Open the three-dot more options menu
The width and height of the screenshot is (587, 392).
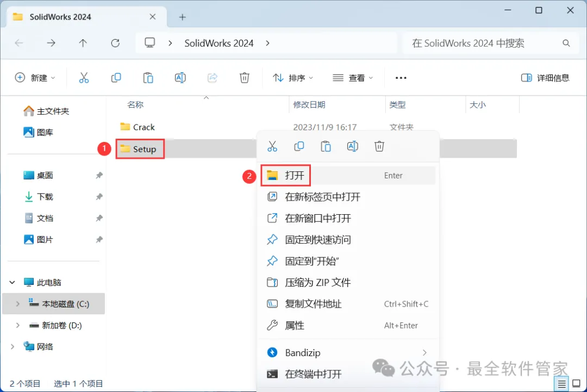pyautogui.click(x=401, y=78)
